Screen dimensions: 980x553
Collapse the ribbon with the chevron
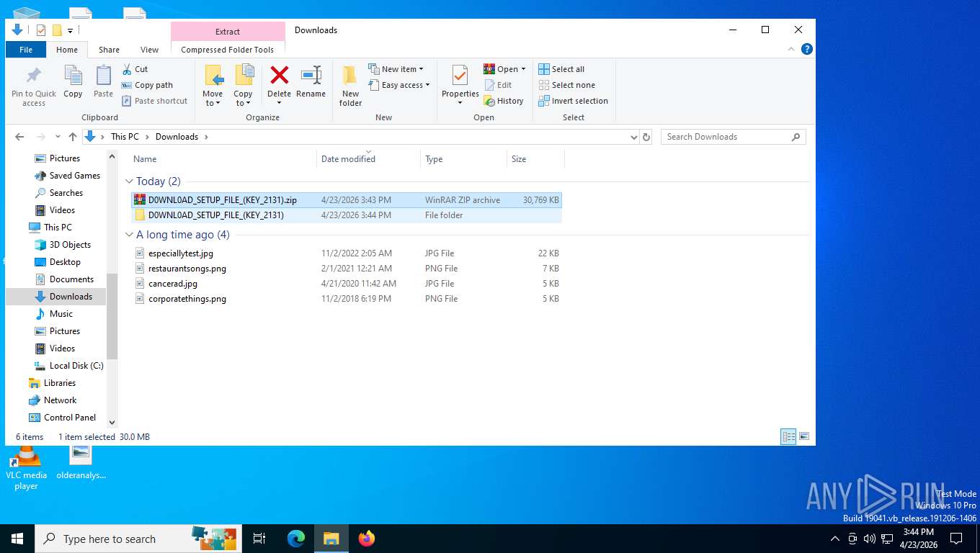[792, 49]
